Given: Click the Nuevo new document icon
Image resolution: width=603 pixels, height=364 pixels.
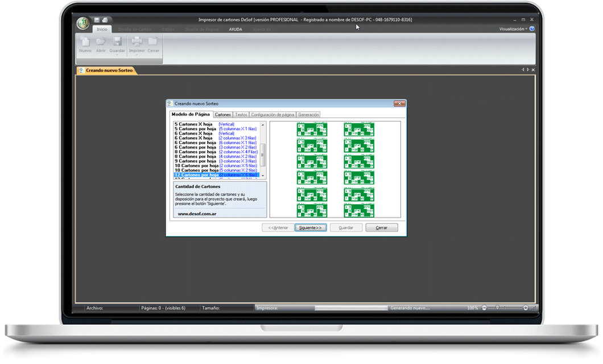Looking at the screenshot, I should [x=85, y=42].
